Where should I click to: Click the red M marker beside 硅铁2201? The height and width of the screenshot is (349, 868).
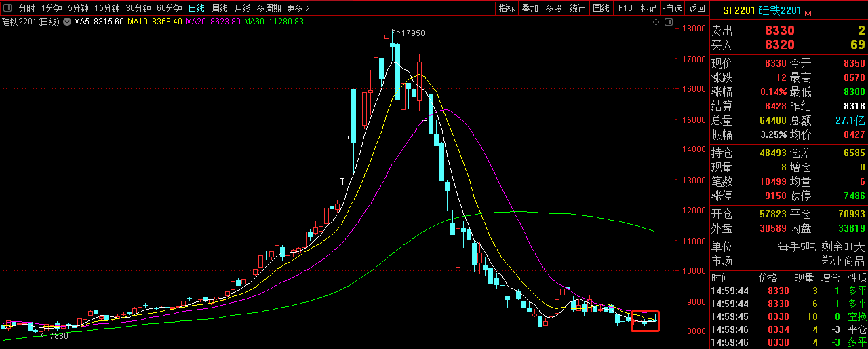pyautogui.click(x=808, y=13)
